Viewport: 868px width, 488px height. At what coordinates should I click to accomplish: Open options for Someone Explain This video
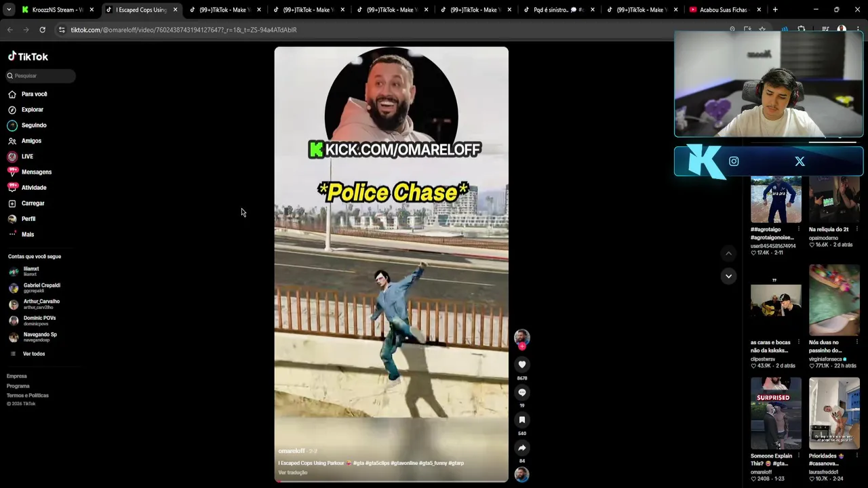[798, 456]
